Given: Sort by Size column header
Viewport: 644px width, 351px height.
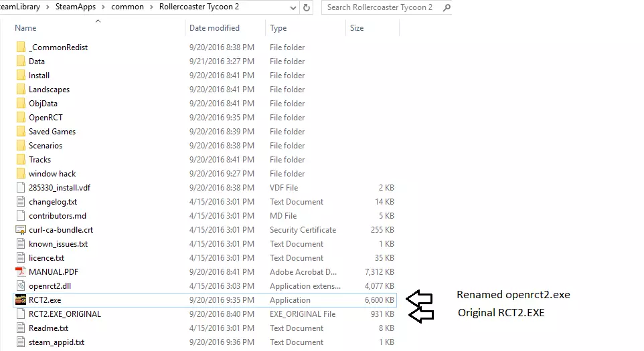Looking at the screenshot, I should (x=357, y=28).
